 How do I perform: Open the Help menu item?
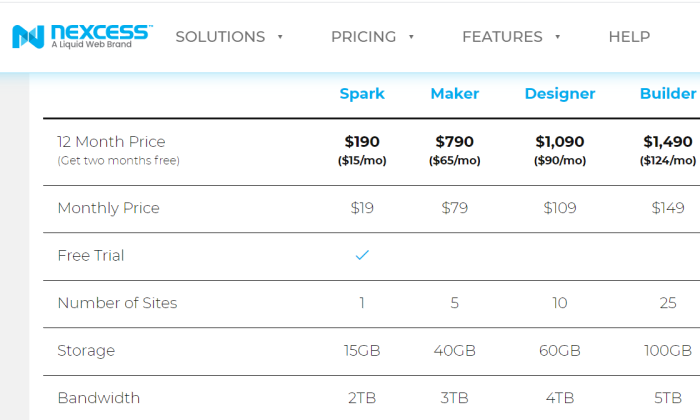(629, 37)
